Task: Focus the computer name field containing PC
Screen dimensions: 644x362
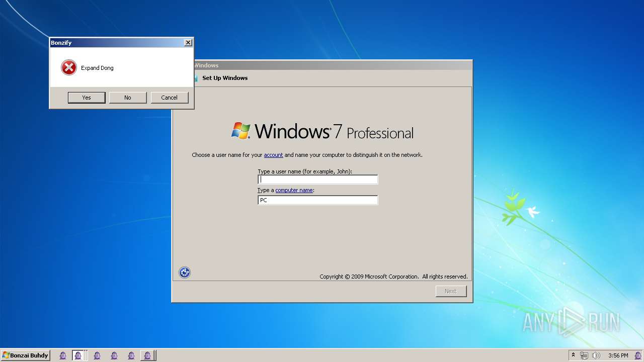Action: coord(317,200)
